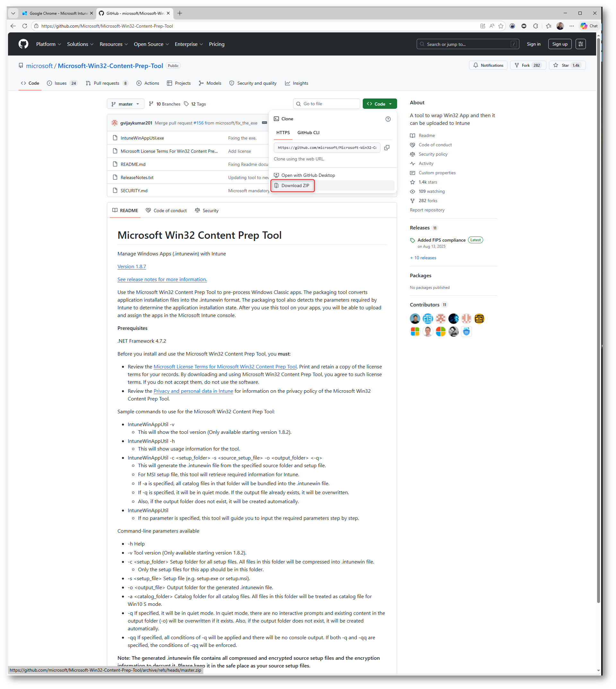Open the ReleaseNotes.txt file
This screenshot has width=616, height=689.
137,177
